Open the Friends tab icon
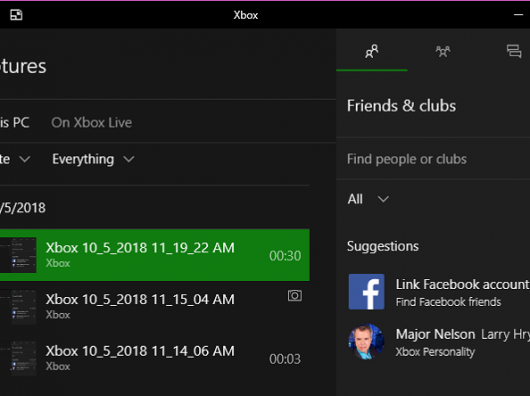 [371, 51]
